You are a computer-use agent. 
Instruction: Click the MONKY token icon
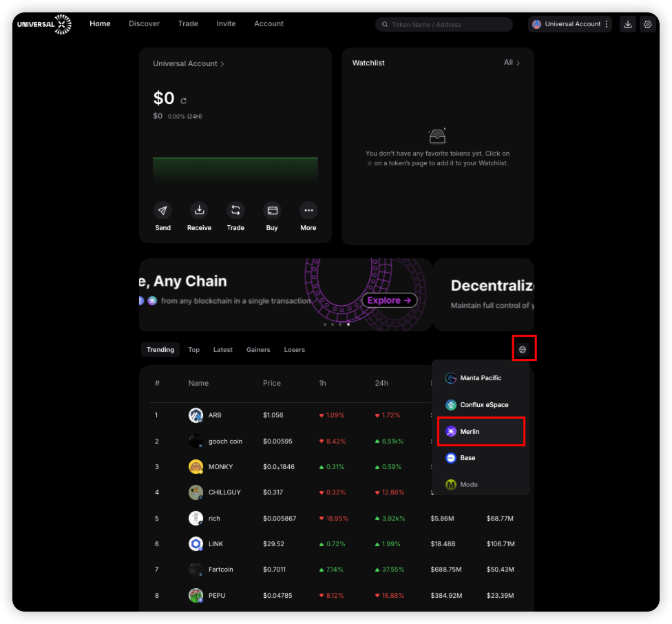196,467
